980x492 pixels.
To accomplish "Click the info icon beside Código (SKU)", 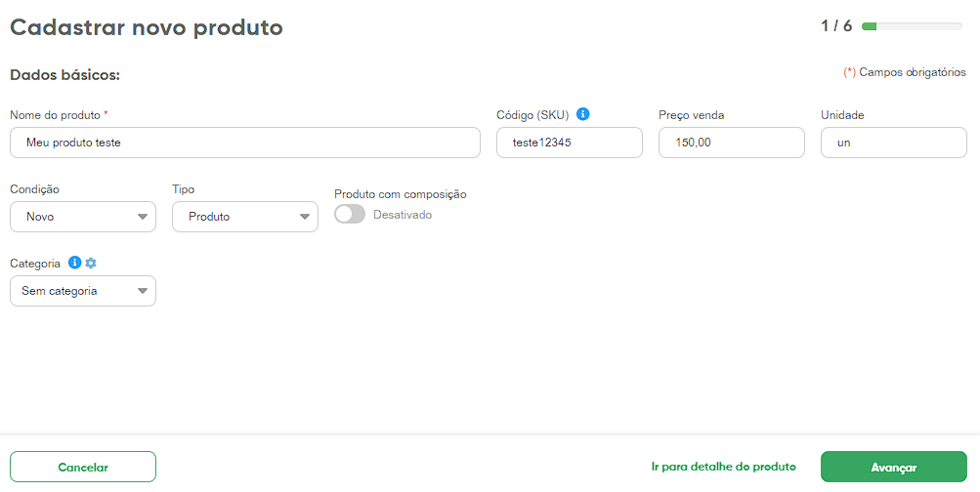I will tap(583, 114).
